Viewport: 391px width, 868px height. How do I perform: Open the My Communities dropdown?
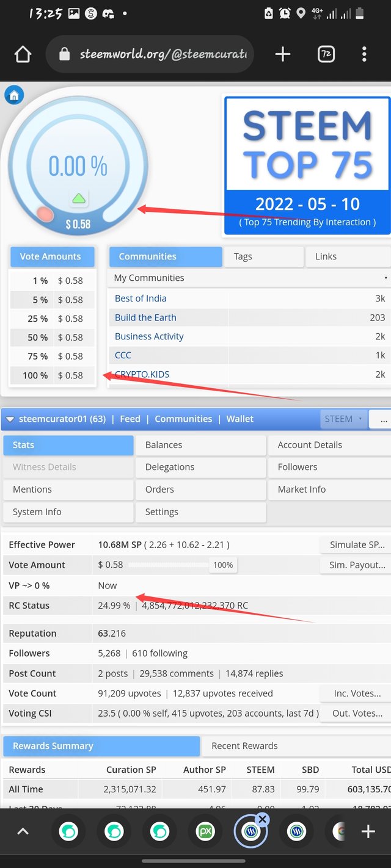[250, 278]
